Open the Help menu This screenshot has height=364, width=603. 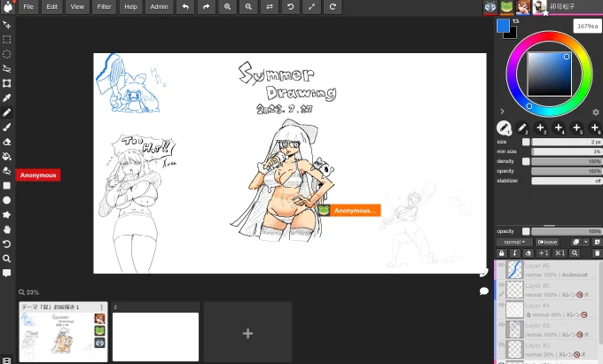(130, 6)
